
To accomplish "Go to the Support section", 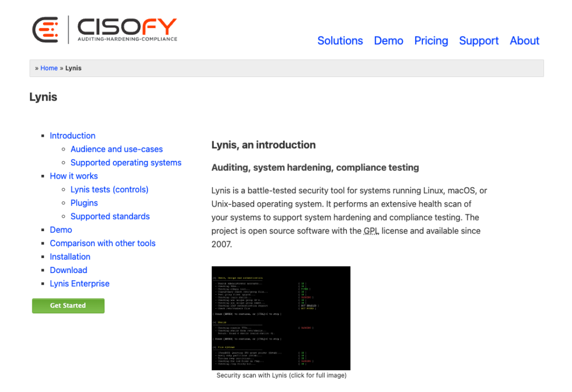I will 479,41.
